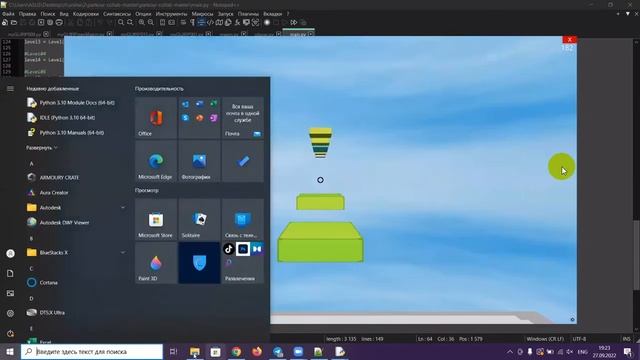Show hidden tray icons chevron
Image resolution: width=640 pixels, height=360 pixels.
510,351
